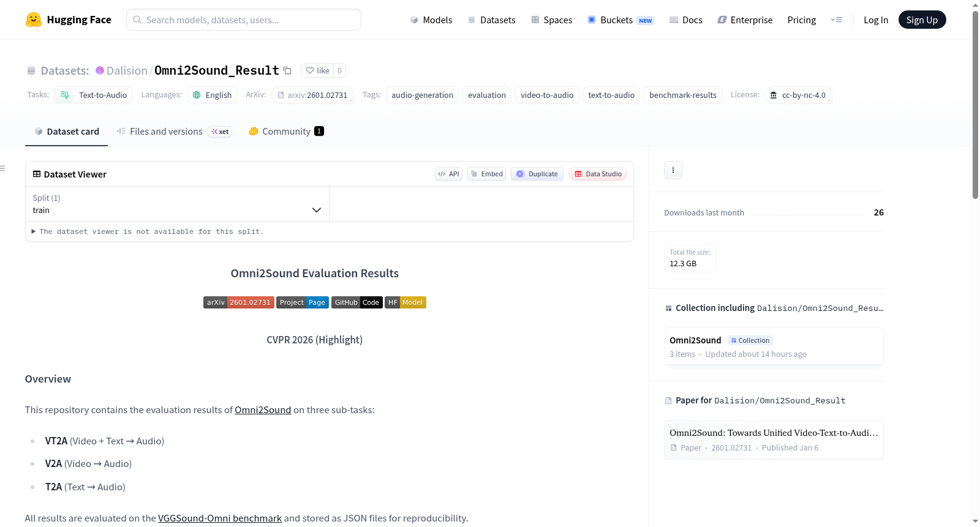This screenshot has width=980, height=527.
Task: Click the Omni2Sound Evaluation Results heading
Action: coord(315,274)
